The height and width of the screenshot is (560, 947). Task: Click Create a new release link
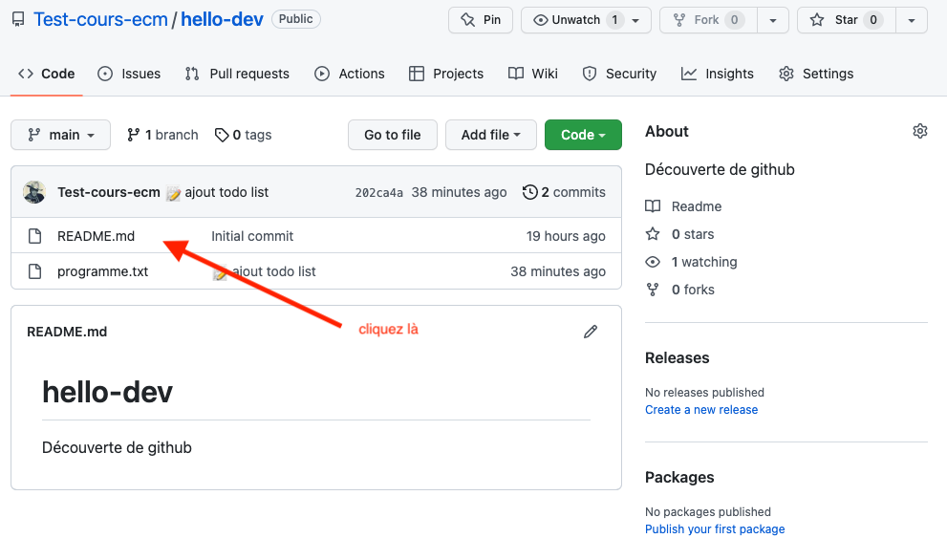tap(701, 410)
